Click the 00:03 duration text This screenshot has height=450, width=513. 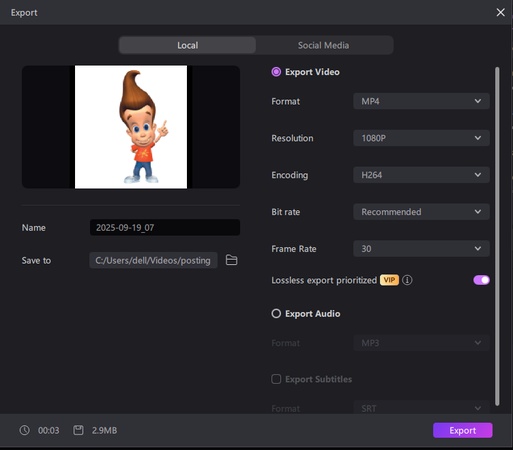point(49,430)
